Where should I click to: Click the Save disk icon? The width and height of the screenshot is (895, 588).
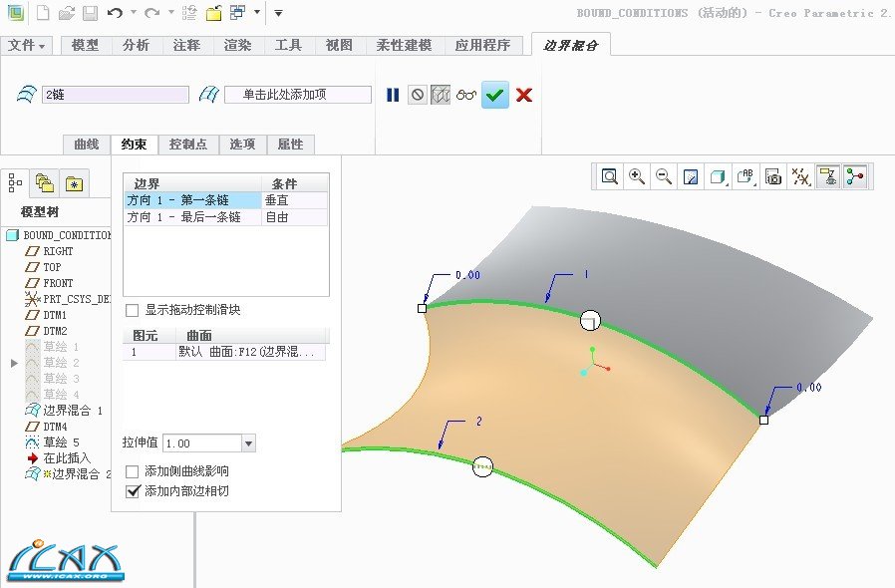coord(90,13)
